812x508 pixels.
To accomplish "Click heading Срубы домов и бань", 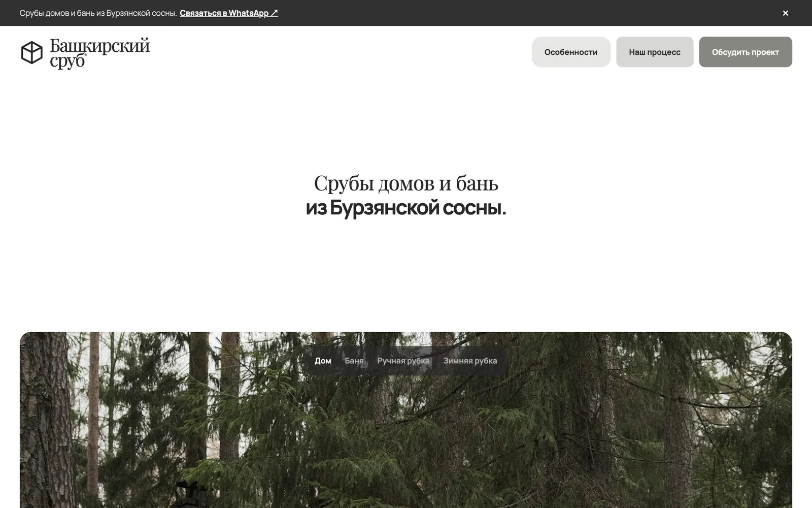I will (406, 183).
